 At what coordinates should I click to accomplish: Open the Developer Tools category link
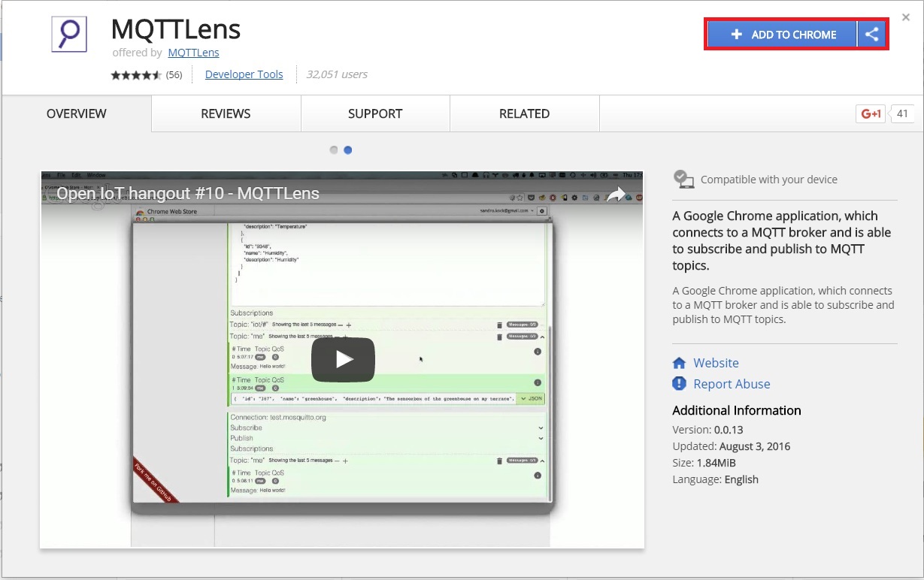coord(244,74)
